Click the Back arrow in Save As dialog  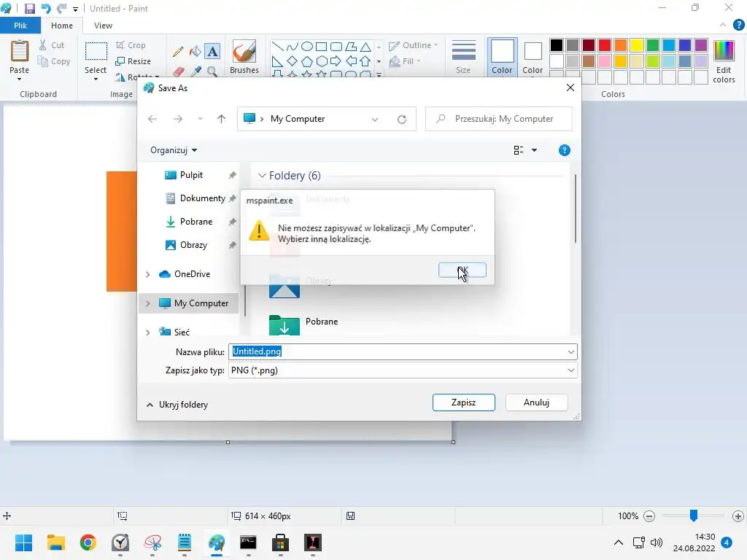click(x=152, y=119)
